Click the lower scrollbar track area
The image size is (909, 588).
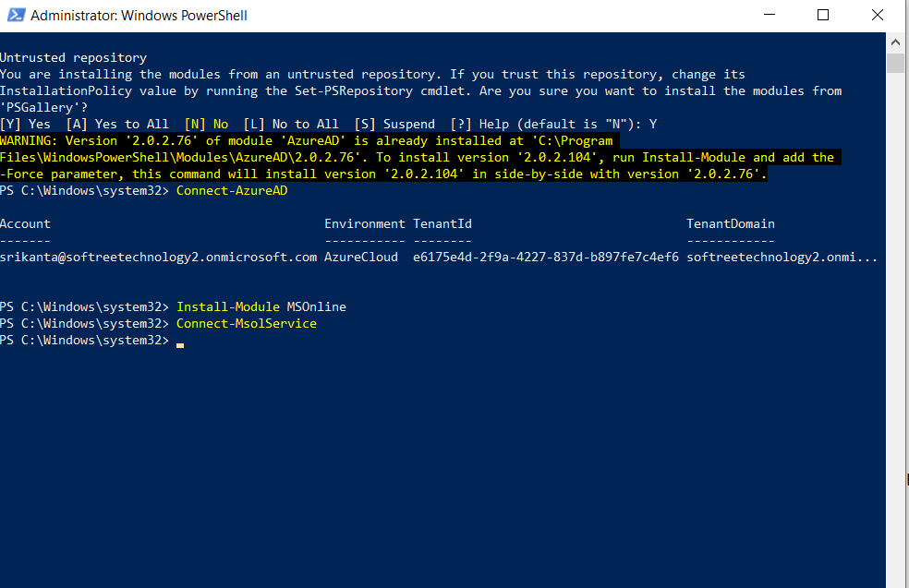[895, 369]
